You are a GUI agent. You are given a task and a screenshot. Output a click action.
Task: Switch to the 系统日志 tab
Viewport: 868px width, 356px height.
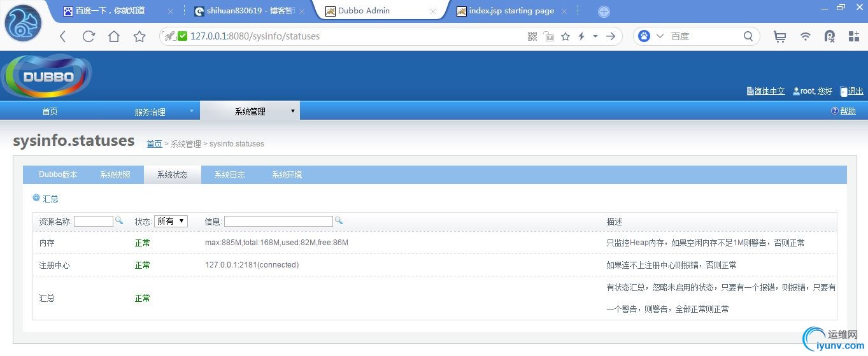229,174
